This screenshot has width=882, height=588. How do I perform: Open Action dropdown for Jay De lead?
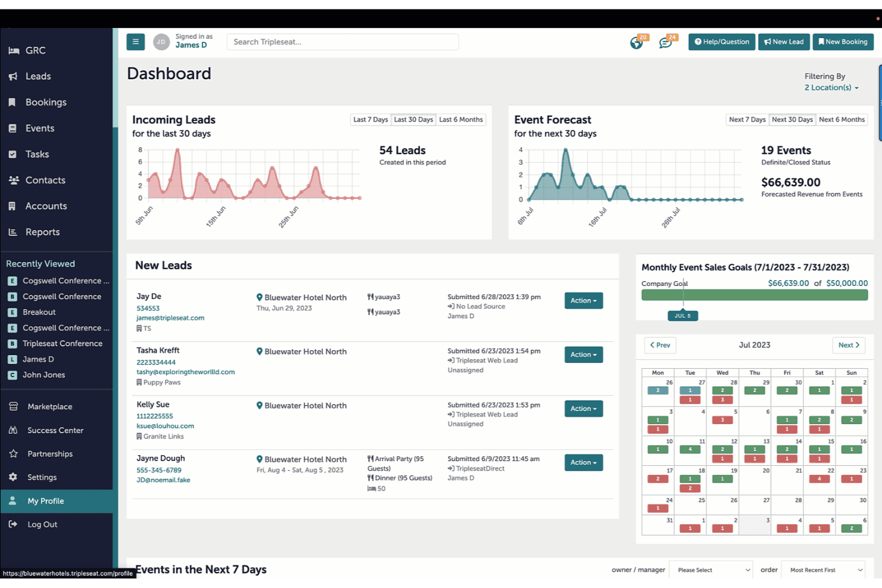click(x=583, y=301)
